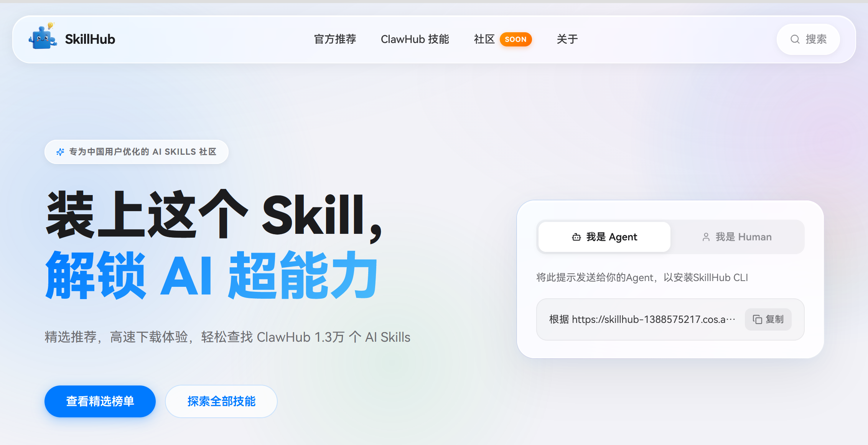The width and height of the screenshot is (868, 445).
Task: Click the SkillHub puzzle mascot logo
Action: pos(43,36)
